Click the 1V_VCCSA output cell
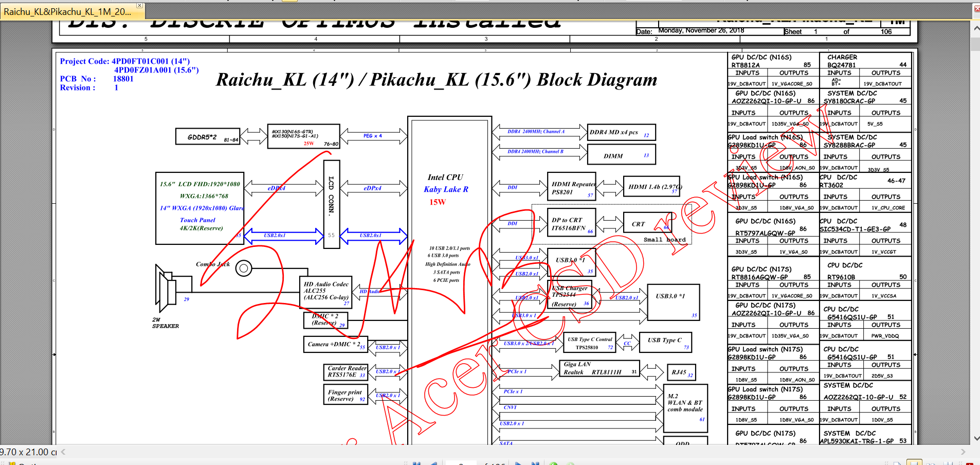 point(884,296)
